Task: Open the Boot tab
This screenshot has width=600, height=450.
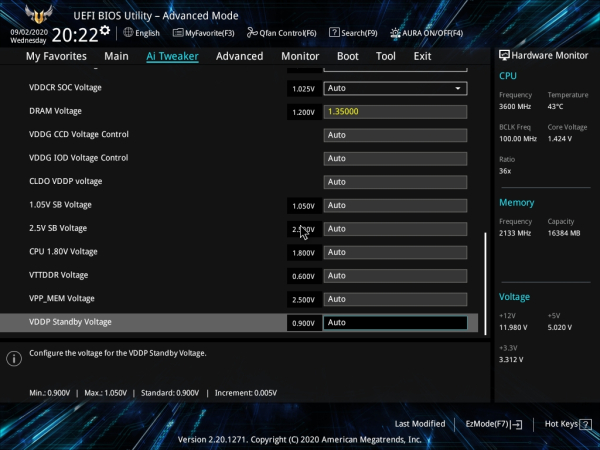Action: [347, 56]
